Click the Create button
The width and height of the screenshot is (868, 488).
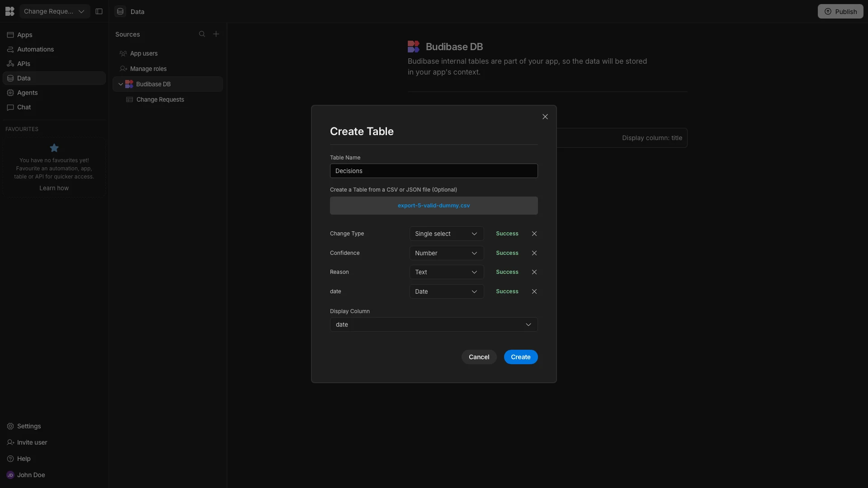(x=521, y=357)
